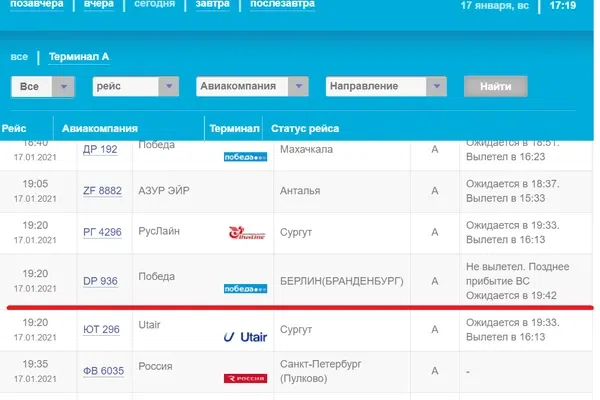
Task: Select the 'Терминал А' filter
Action: coord(79,57)
